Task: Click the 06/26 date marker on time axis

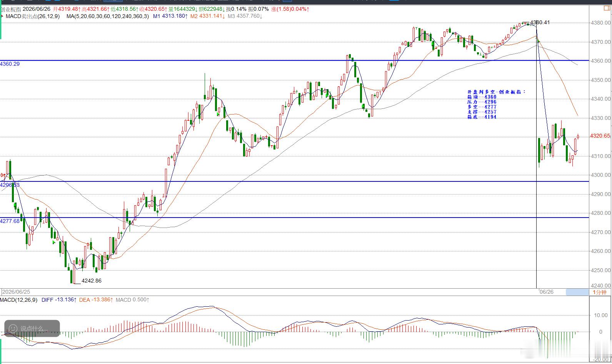Action: tap(547, 292)
